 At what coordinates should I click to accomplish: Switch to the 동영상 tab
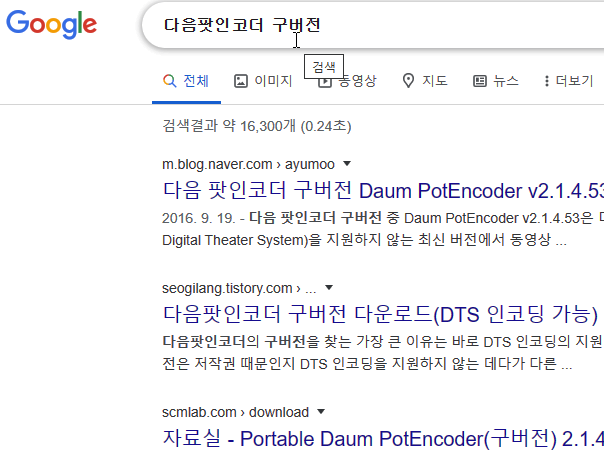pyautogui.click(x=347, y=81)
